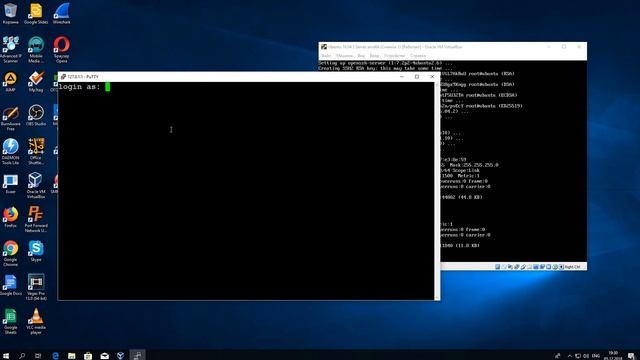Open the Action Center notifications icon

click(631, 356)
